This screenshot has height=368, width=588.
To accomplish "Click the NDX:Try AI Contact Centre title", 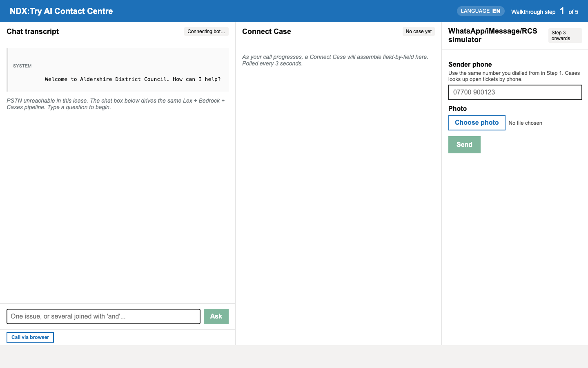I will point(61,11).
